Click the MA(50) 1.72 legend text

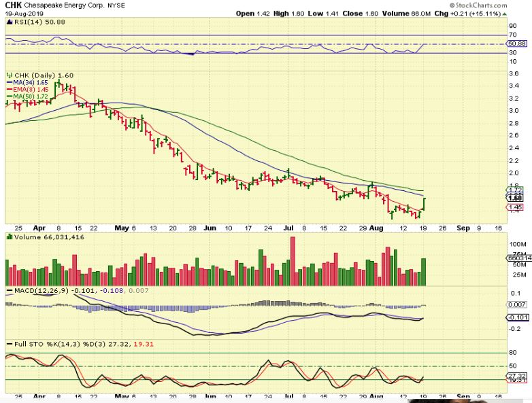pyautogui.click(x=31, y=97)
